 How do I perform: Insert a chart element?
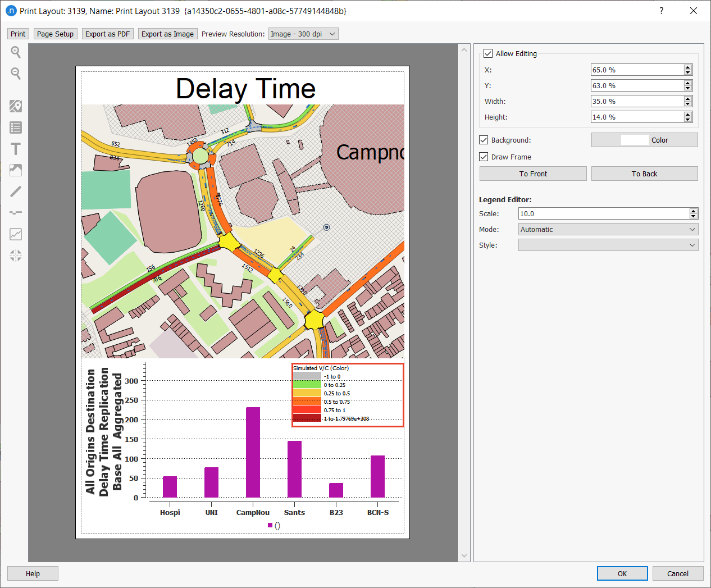pos(15,234)
